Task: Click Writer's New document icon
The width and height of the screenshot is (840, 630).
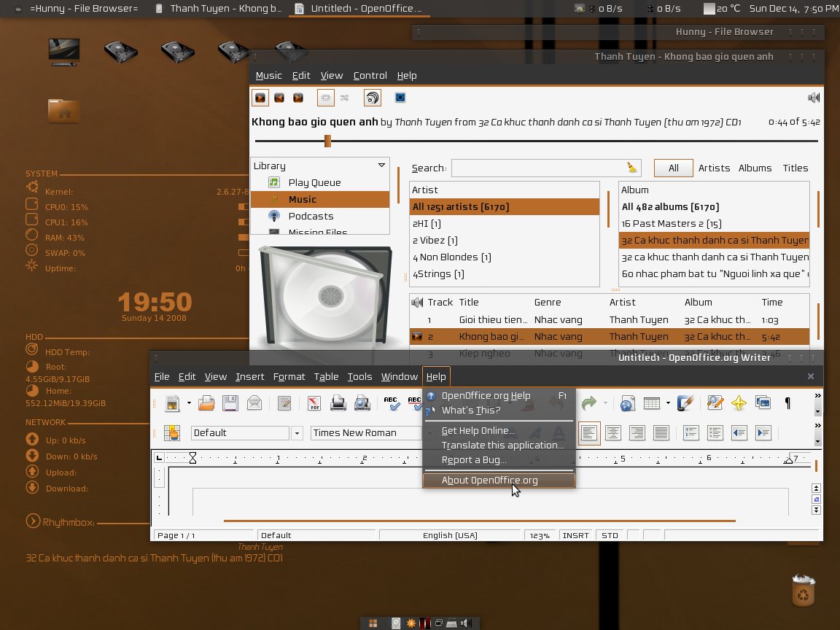Action: [x=173, y=402]
